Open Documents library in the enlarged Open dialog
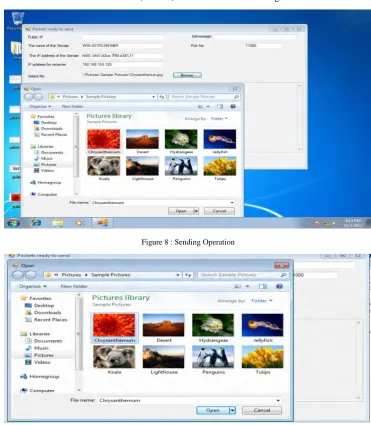The width and height of the screenshot is (371, 425). [x=44, y=341]
